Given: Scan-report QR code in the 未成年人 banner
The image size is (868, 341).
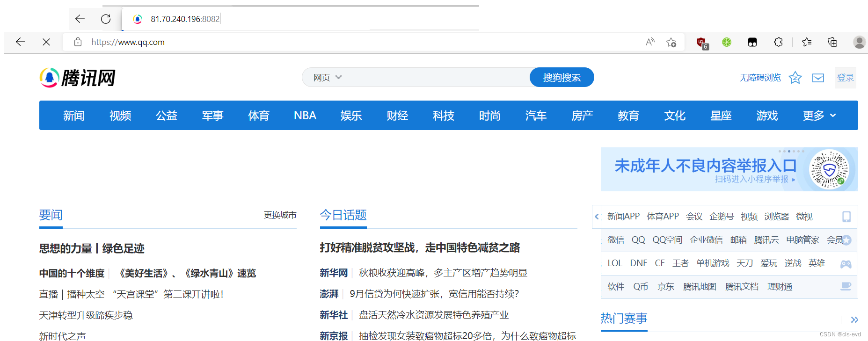Looking at the screenshot, I should click(x=830, y=169).
